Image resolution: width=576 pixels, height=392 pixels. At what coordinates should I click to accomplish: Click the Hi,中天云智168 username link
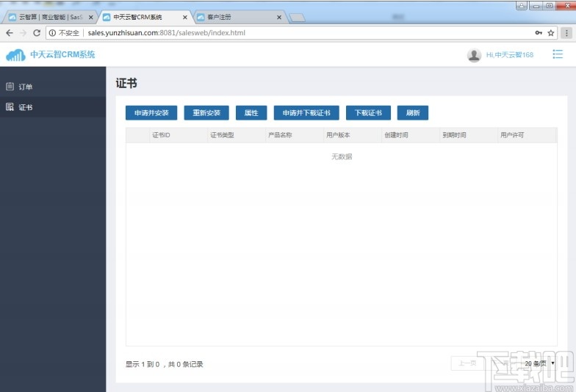510,54
